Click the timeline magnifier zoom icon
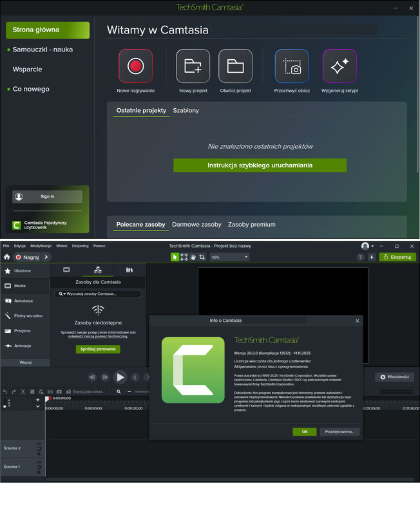Screen dimensions: 420x515 coord(119,392)
